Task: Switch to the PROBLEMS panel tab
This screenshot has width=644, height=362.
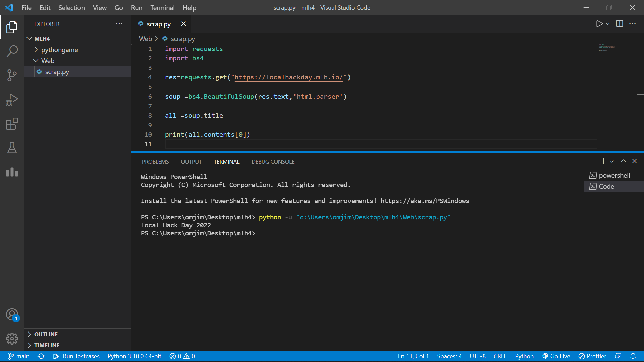Action: (155, 162)
